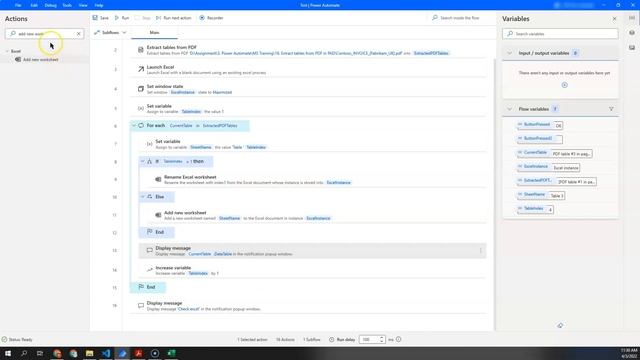Select the For each loop icon
The image size is (640, 360).
tap(141, 126)
